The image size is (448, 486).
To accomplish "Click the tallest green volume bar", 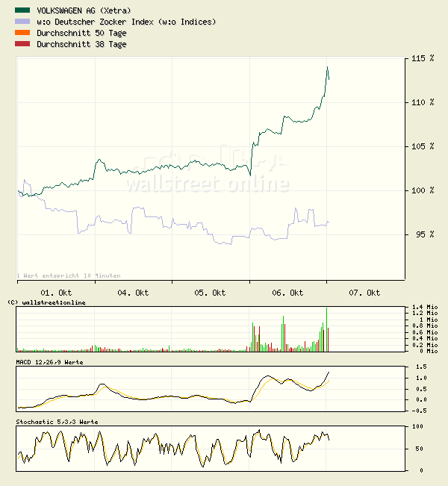I will coord(326,329).
